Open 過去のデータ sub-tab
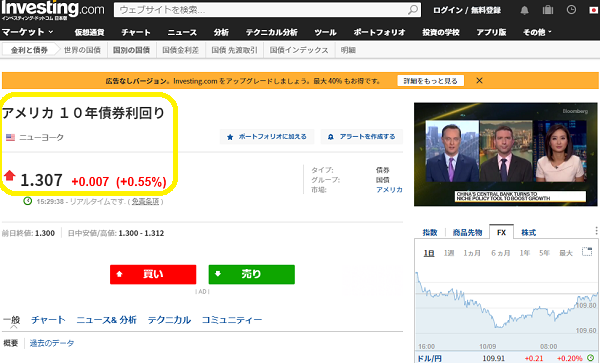Image resolution: width=600 pixels, height=363 pixels. (52, 343)
